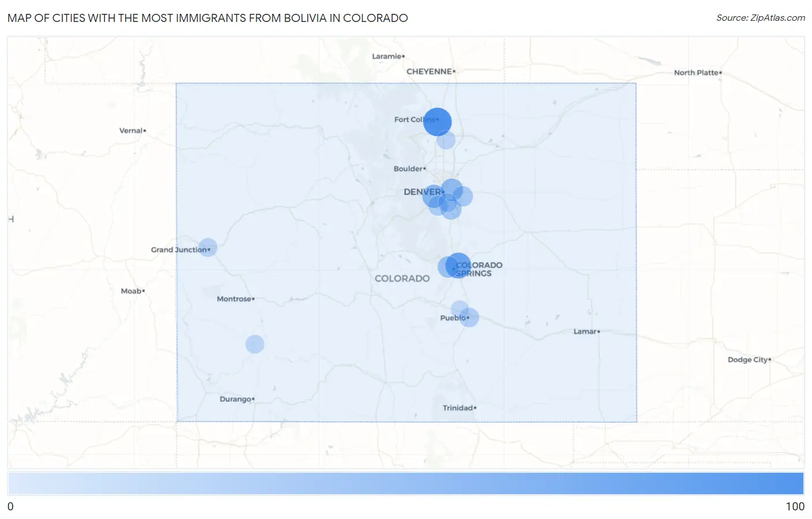This screenshot has width=812, height=519.
Task: Click the Laramie city label
Action: (387, 56)
